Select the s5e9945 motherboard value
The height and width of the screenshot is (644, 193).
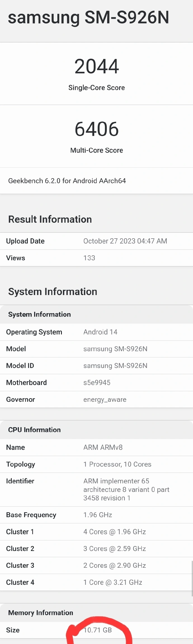point(97,382)
